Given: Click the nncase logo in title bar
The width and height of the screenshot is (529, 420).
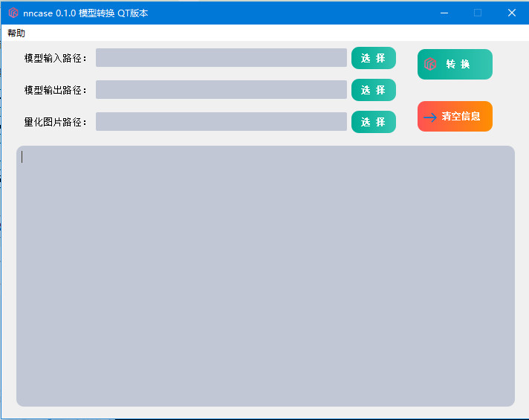Looking at the screenshot, I should tap(13, 13).
